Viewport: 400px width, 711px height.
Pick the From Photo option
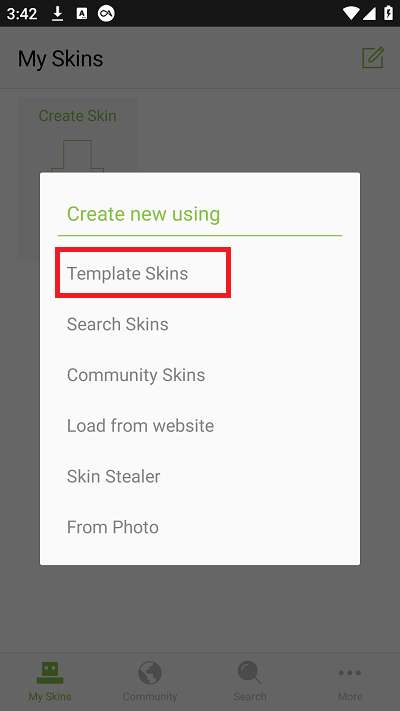113,527
